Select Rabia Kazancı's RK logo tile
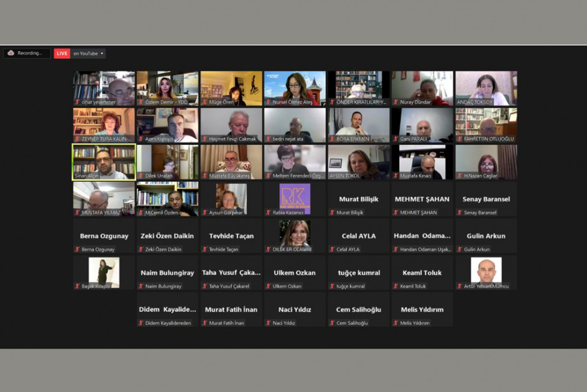587x392 pixels. [294, 198]
